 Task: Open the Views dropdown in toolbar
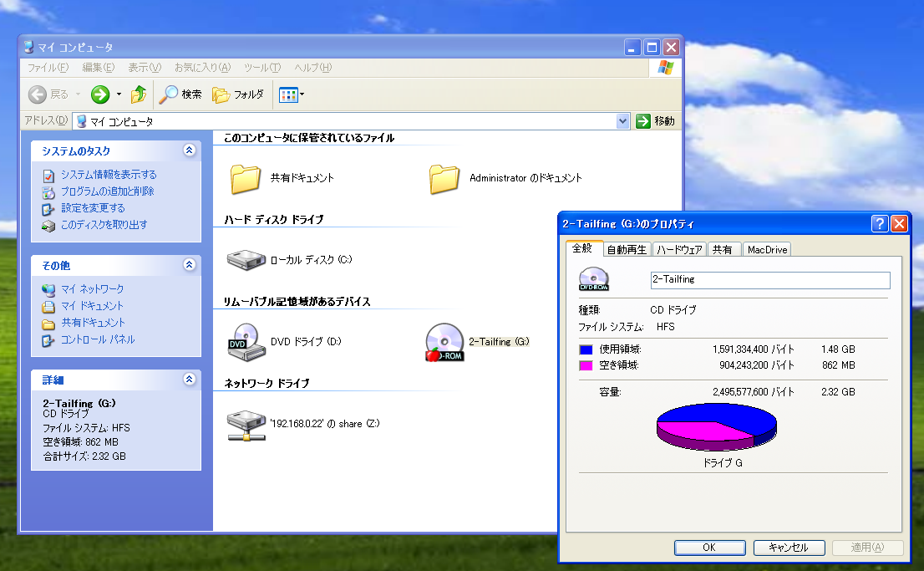(x=292, y=94)
